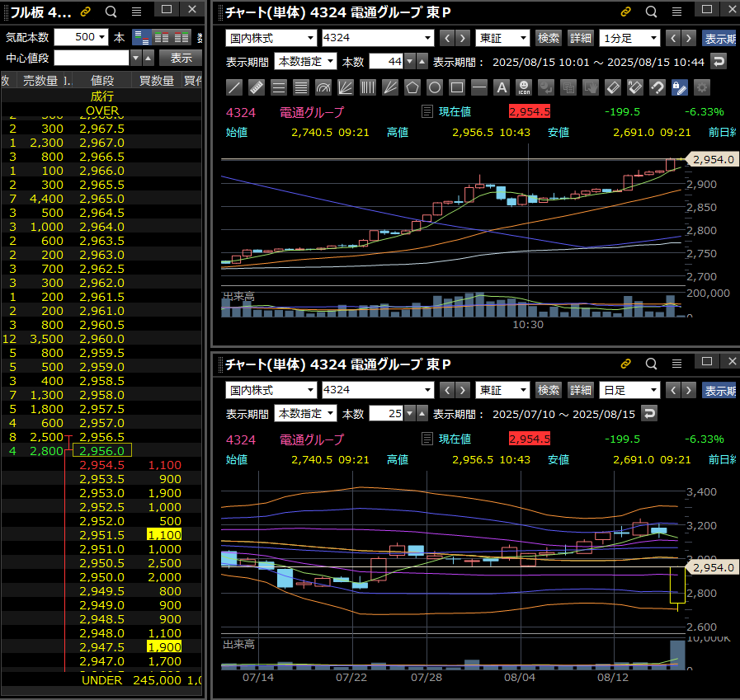Select the multi-line horizontal retracement tool
This screenshot has width=740, height=700.
pyautogui.click(x=300, y=87)
